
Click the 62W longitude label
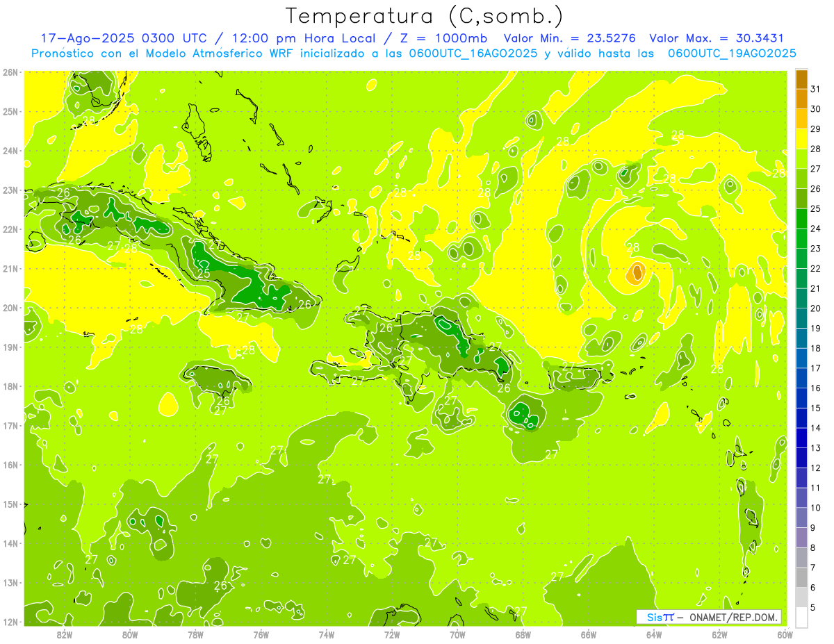[x=719, y=634]
